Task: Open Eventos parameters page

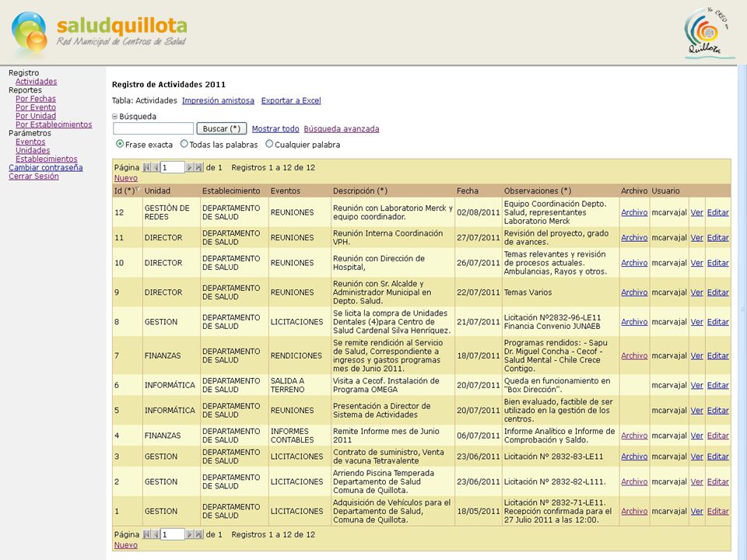Action: click(x=30, y=142)
